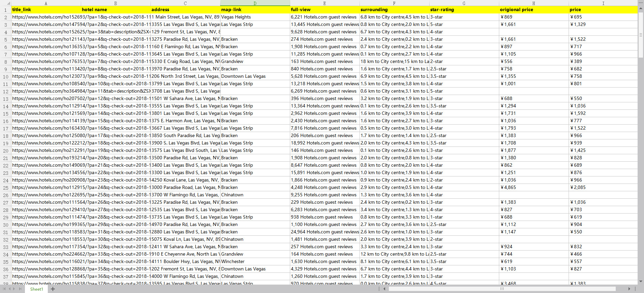This screenshot has height=293, width=644.
Task: Click '24,964 Hotels.com guest reviews' cell
Action: point(325,232)
